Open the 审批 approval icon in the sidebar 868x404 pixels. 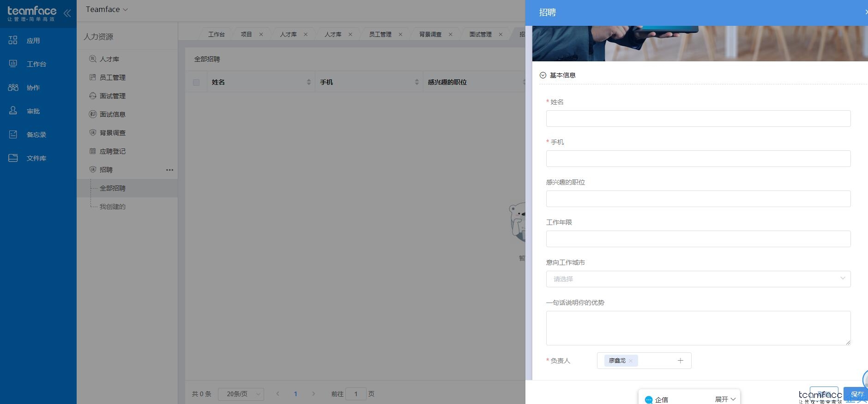click(13, 111)
